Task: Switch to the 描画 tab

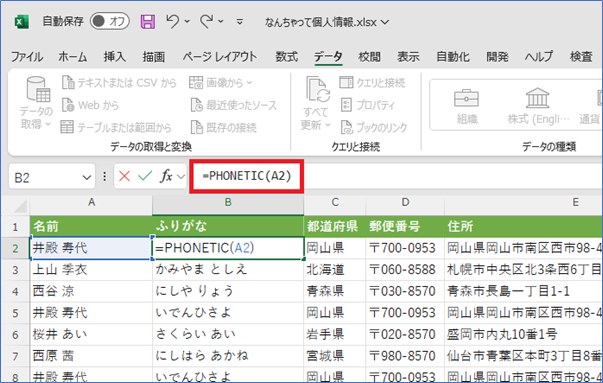Action: (154, 57)
